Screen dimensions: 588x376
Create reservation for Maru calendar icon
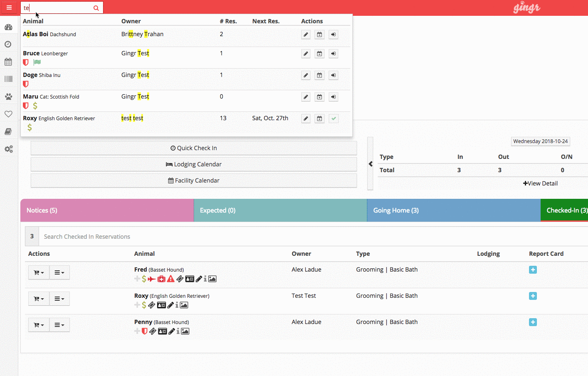pos(320,97)
